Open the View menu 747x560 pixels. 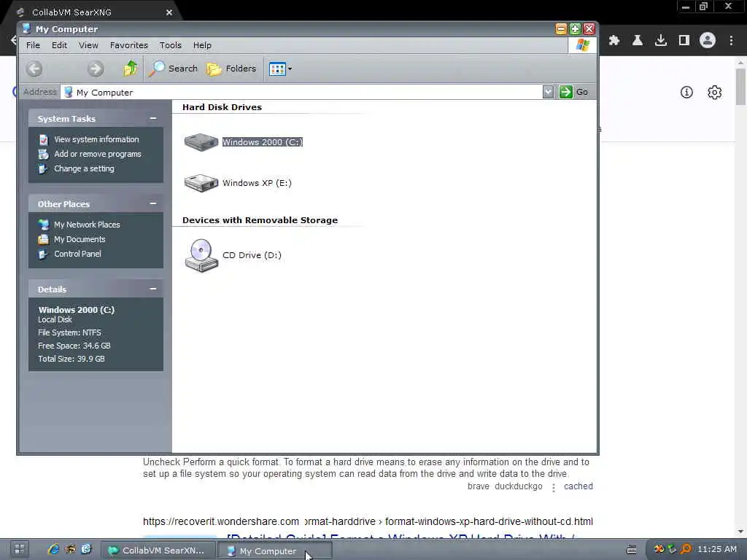pyautogui.click(x=88, y=45)
